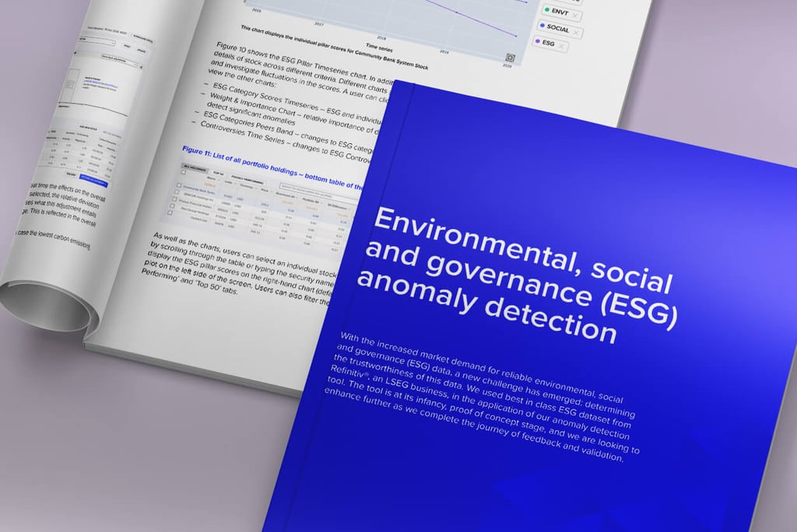Click the cover paragraph beginning 'With the increased market demand'
Image resolution: width=797 pixels, height=532 pixels.
(x=482, y=397)
